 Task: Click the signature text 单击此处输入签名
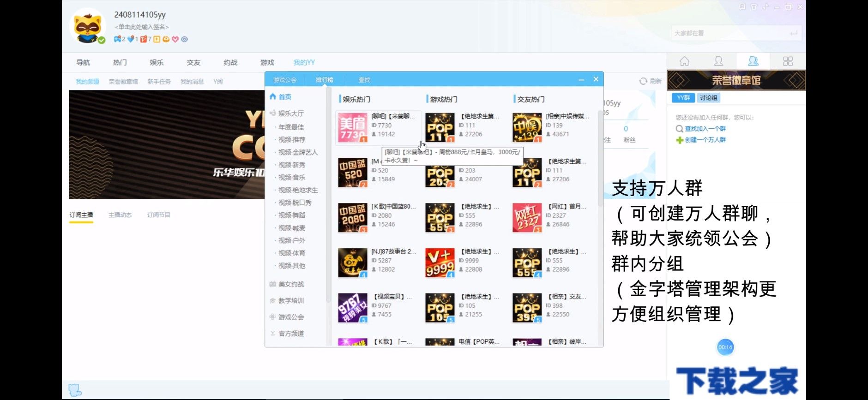click(142, 27)
